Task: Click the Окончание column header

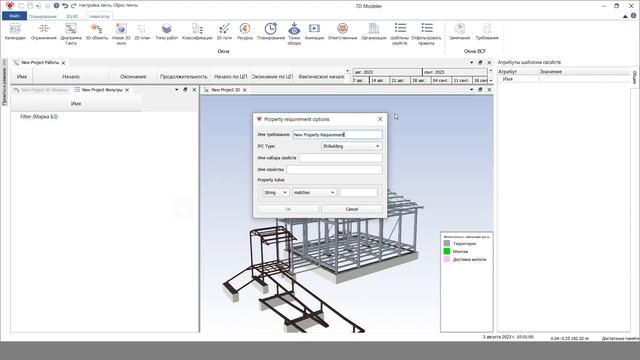Action: click(133, 76)
